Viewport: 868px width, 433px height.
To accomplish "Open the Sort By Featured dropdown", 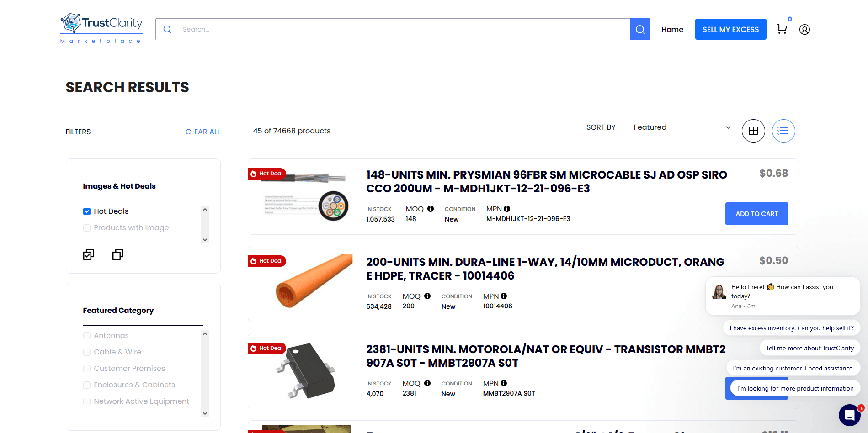I will tap(681, 127).
